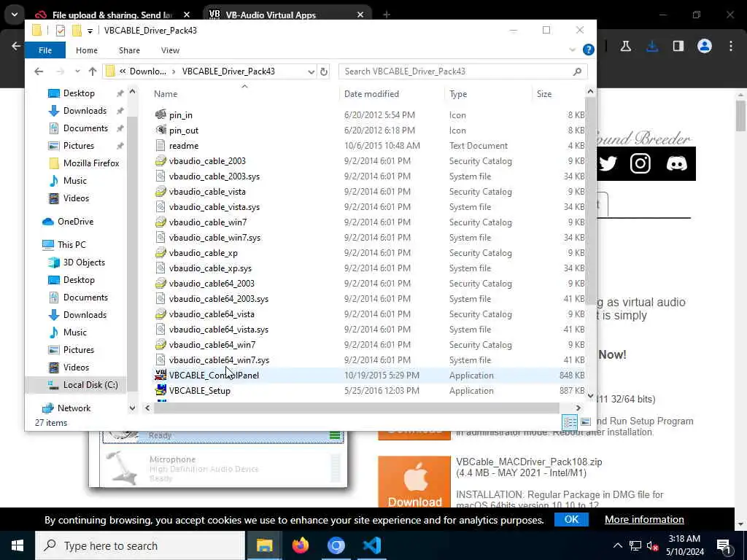Open Firefox from the taskbar
The image size is (747, 560).
tap(300, 545)
